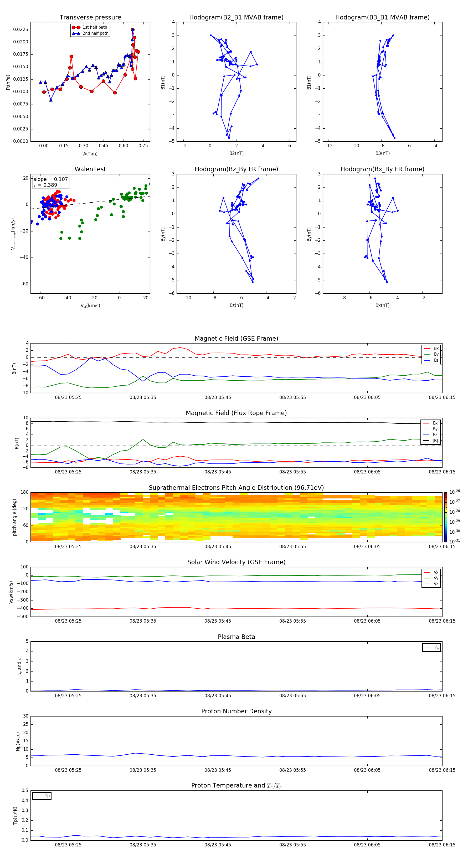
Task: Click the 'Hodogram(B2_B1 MVAB frame)' title
Action: (x=236, y=17)
